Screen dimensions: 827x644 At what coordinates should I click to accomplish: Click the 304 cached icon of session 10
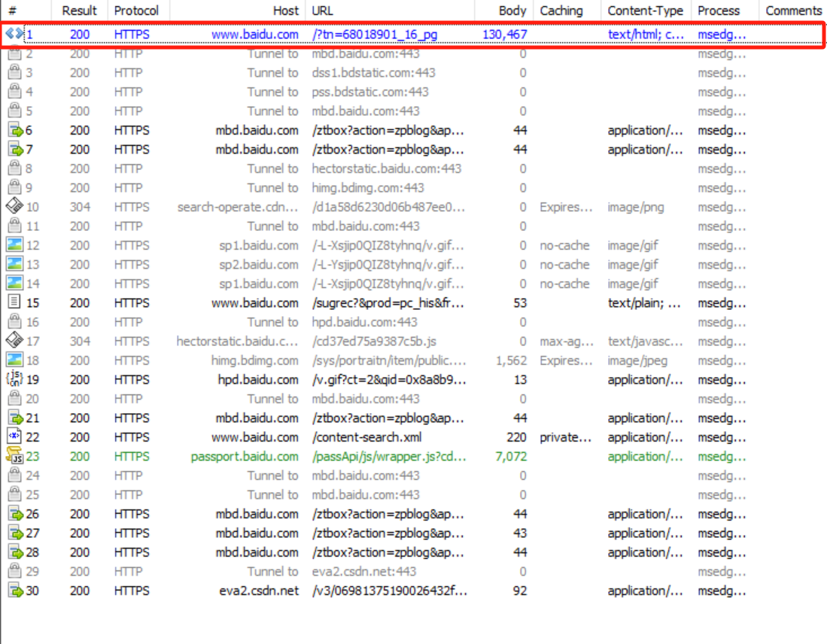pos(14,207)
